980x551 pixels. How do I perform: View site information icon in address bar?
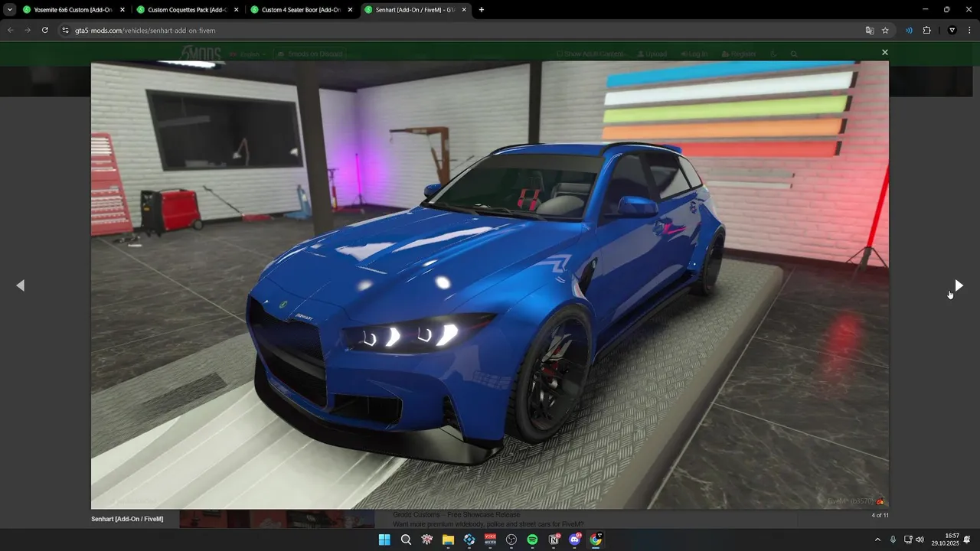click(x=66, y=31)
